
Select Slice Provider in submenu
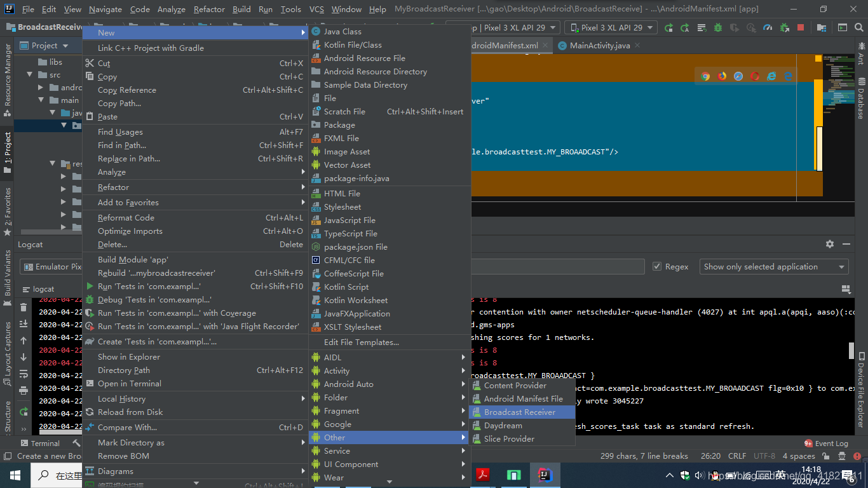pyautogui.click(x=522, y=439)
